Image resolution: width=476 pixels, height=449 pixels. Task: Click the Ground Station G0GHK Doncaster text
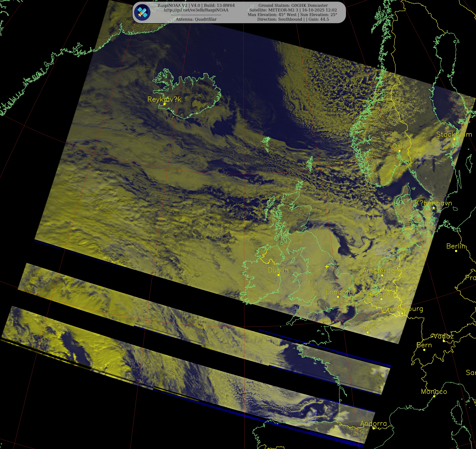(293, 5)
